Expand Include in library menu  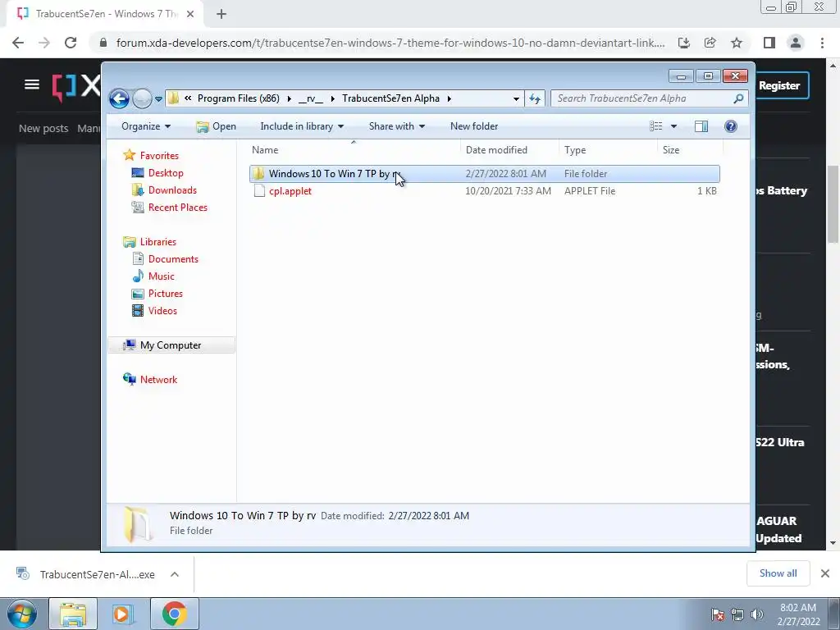click(302, 126)
